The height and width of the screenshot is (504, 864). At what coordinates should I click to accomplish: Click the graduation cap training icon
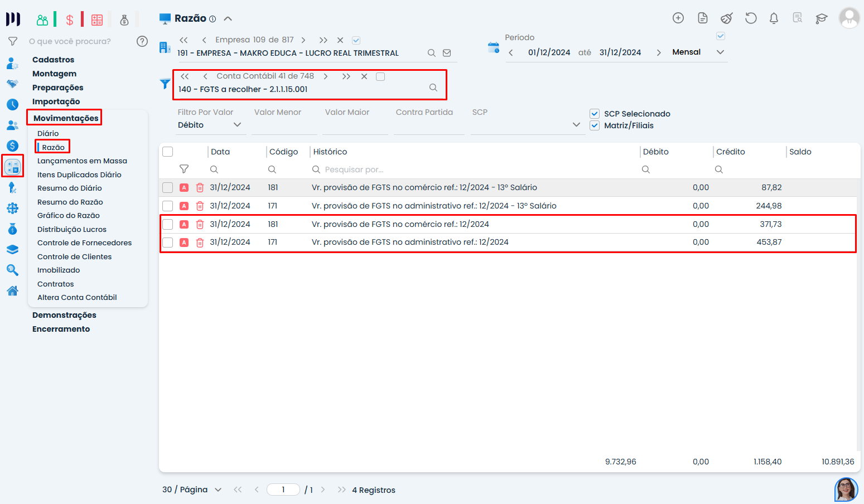(821, 18)
